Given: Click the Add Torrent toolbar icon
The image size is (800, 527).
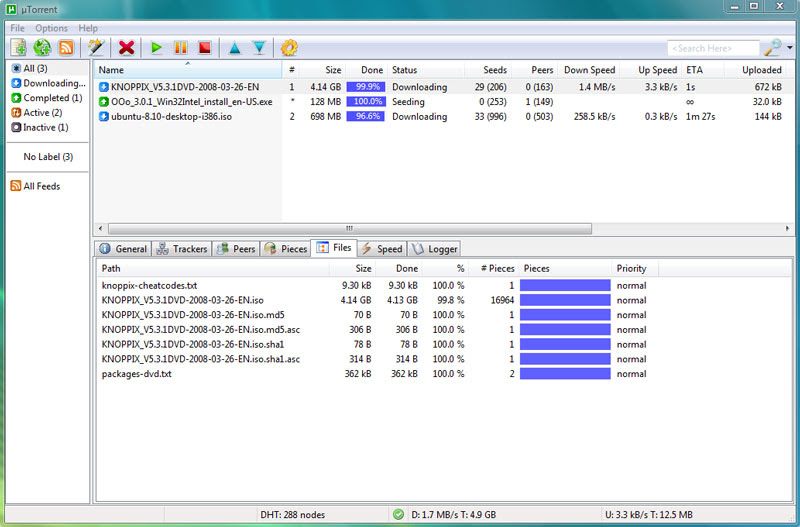Looking at the screenshot, I should pyautogui.click(x=19, y=47).
